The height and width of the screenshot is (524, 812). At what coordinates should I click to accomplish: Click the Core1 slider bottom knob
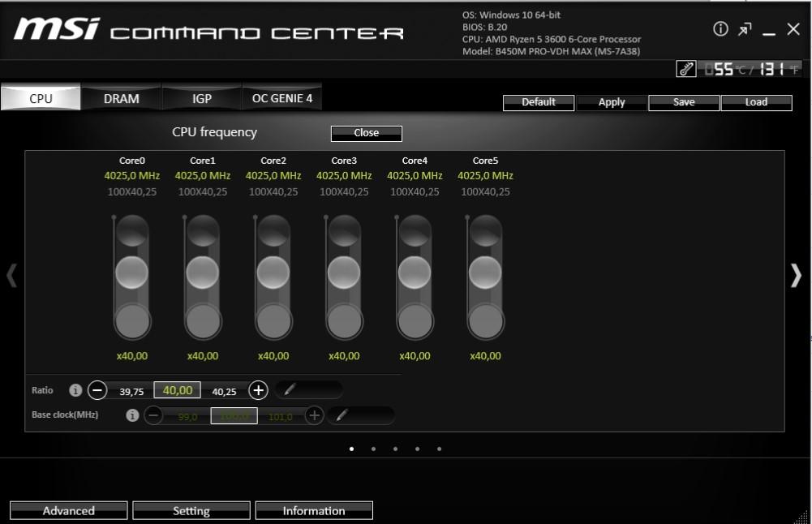coord(203,321)
